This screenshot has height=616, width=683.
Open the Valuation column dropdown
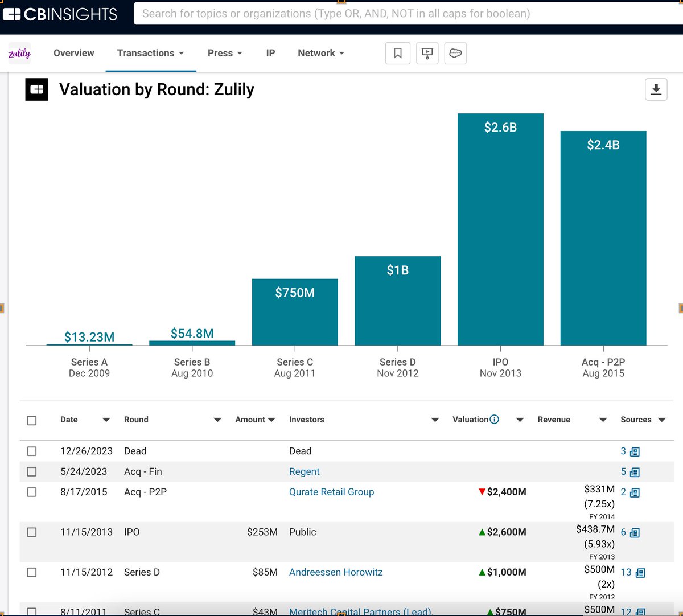[520, 420]
